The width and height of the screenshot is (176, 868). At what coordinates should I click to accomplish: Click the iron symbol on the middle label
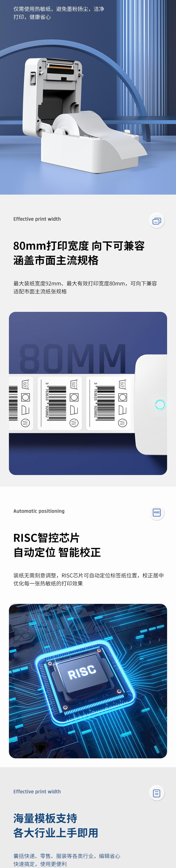coord(74,410)
